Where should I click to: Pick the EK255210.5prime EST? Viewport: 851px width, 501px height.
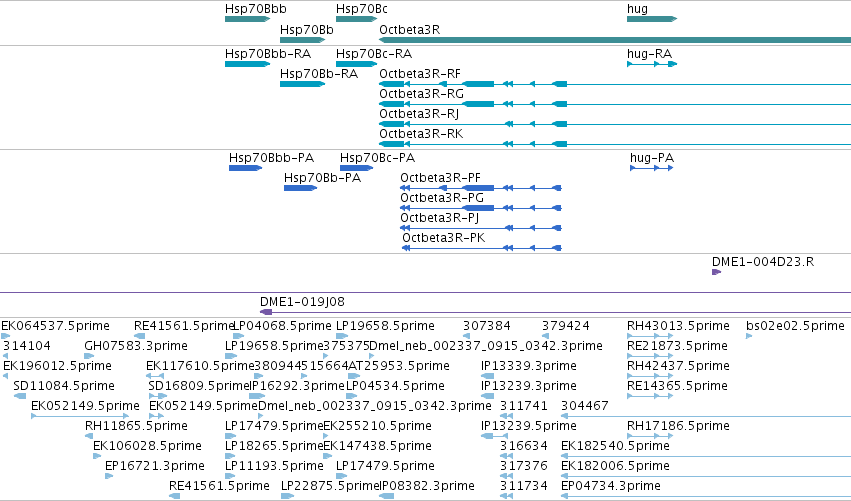coord(327,436)
